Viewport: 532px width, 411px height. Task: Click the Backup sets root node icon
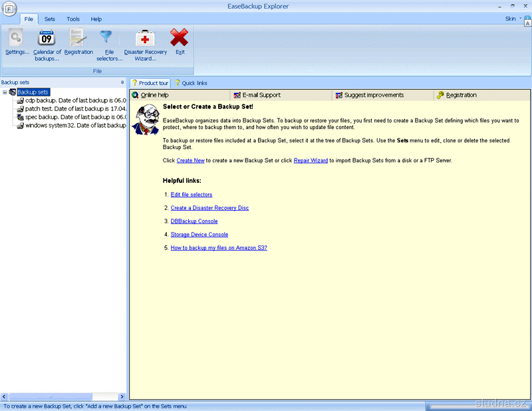tap(13, 92)
